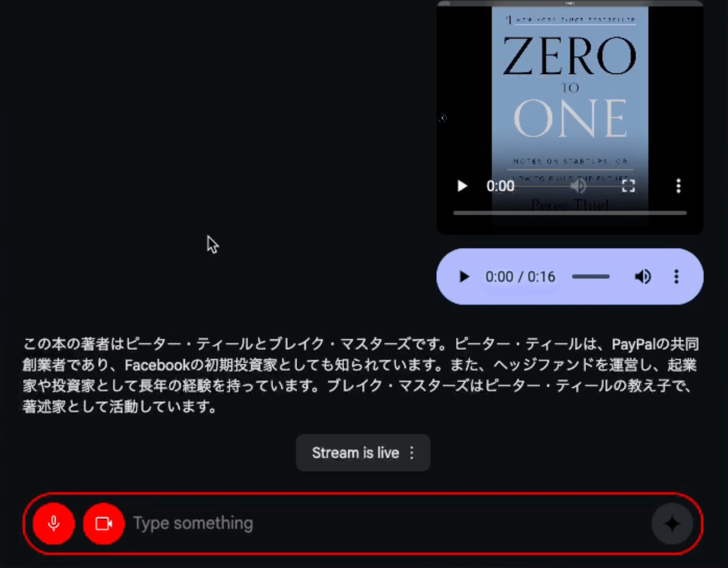Open the audio player's more options menu
The image size is (728, 568).
(676, 276)
